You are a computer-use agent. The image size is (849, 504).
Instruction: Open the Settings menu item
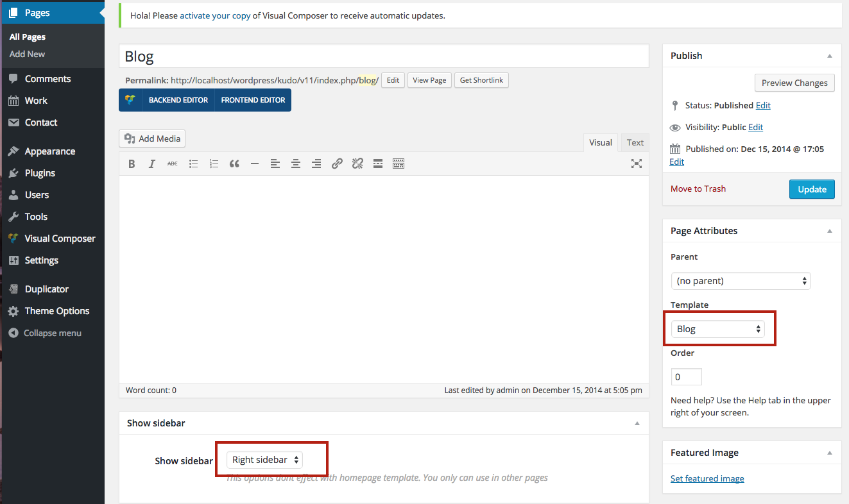[52, 260]
